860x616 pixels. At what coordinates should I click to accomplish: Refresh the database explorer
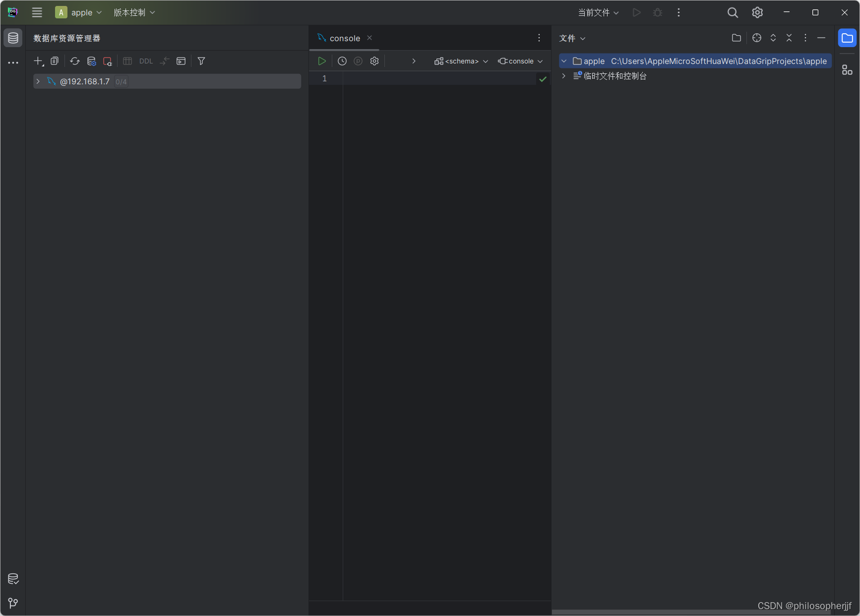pyautogui.click(x=75, y=61)
